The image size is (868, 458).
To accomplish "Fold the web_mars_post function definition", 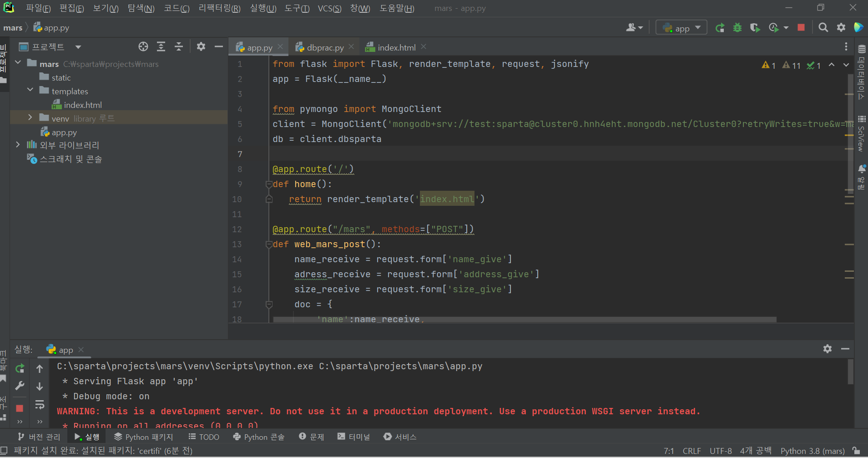I will (x=269, y=244).
